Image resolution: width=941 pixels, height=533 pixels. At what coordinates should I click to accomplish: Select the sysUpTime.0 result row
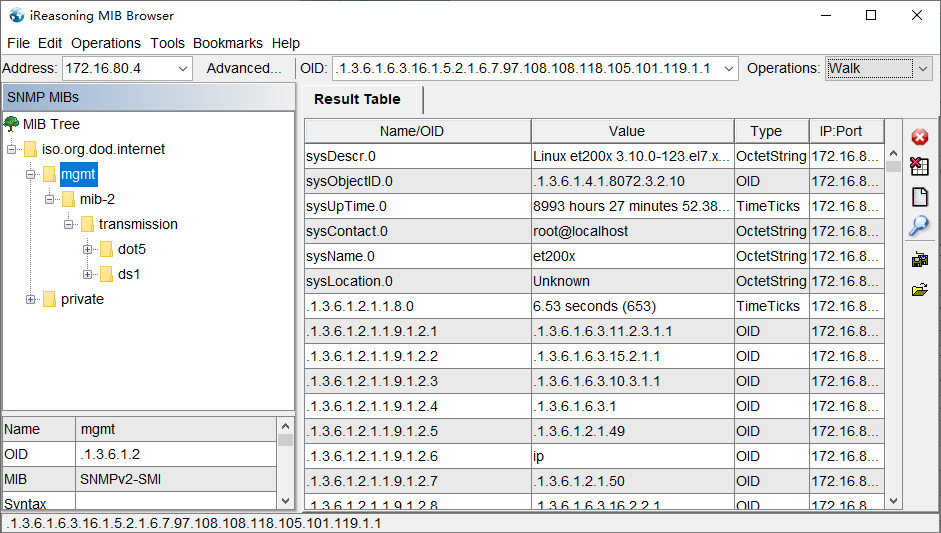point(594,206)
